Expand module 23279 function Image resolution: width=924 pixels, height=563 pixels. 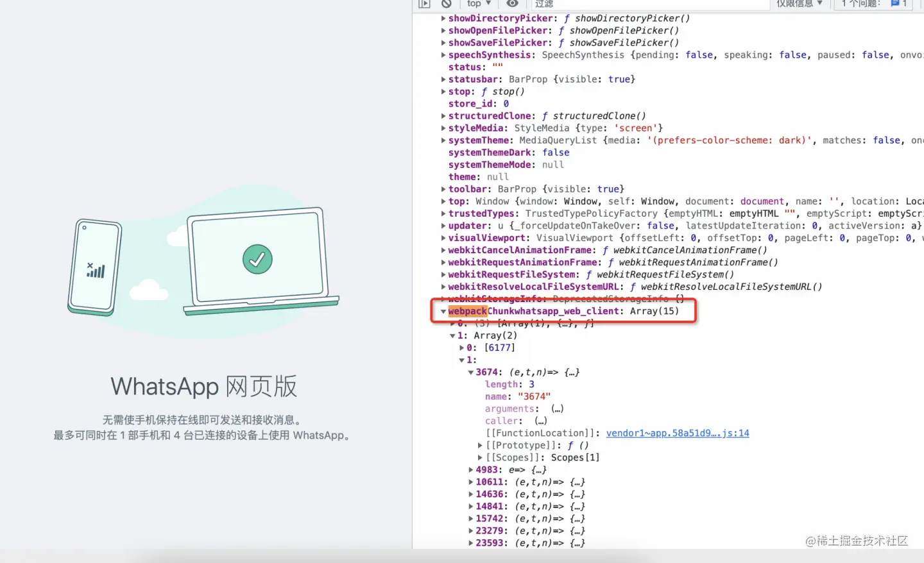click(x=471, y=531)
